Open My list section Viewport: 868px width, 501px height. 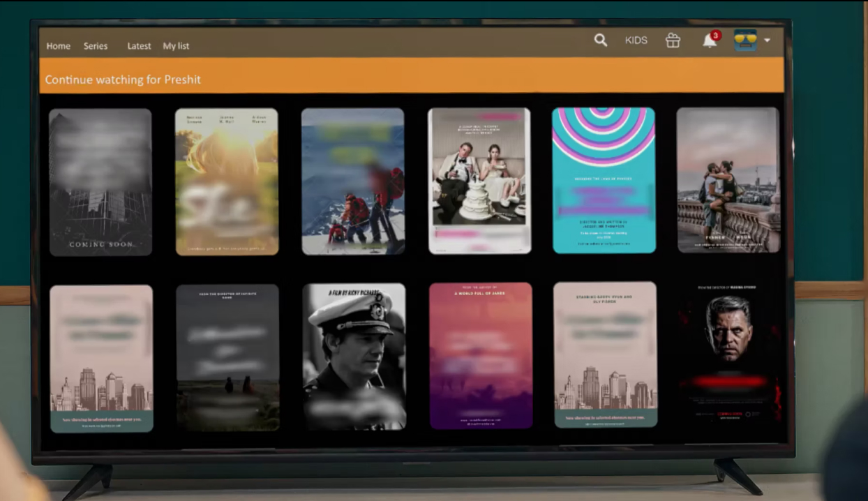pyautogui.click(x=176, y=46)
